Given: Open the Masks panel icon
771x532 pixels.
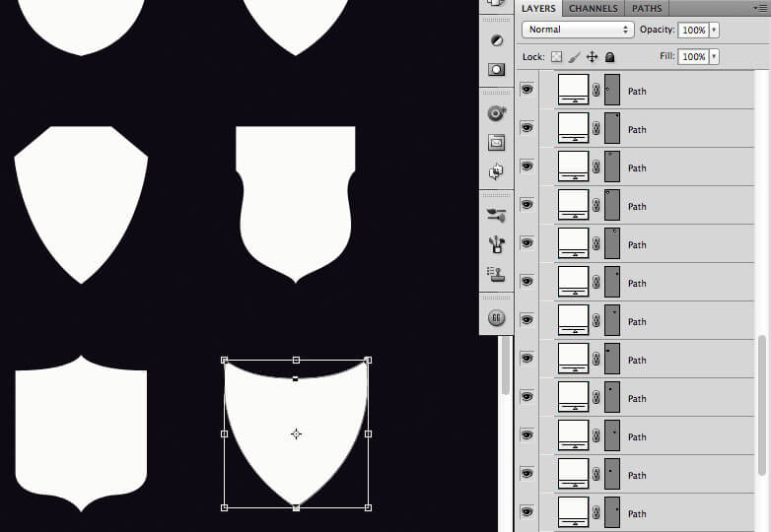Looking at the screenshot, I should (x=496, y=69).
